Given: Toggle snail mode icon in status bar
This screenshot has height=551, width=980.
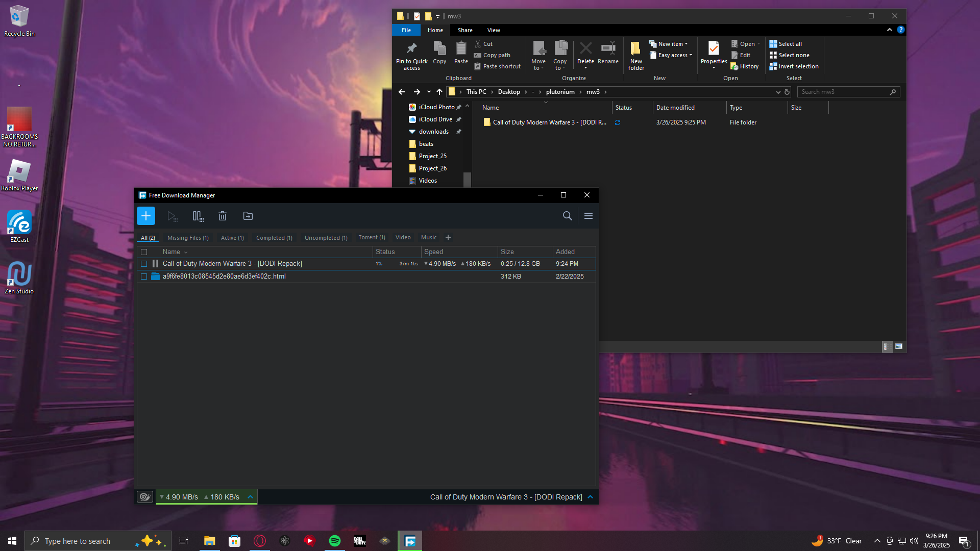Looking at the screenshot, I should pyautogui.click(x=145, y=497).
